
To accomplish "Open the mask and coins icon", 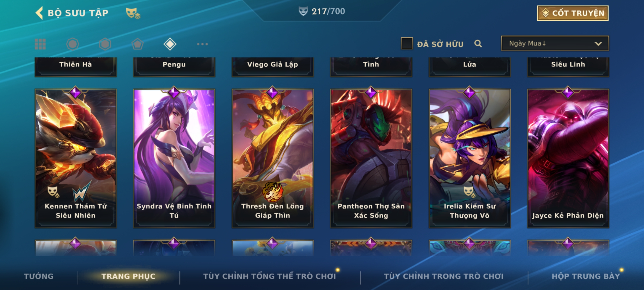I will click(x=133, y=13).
